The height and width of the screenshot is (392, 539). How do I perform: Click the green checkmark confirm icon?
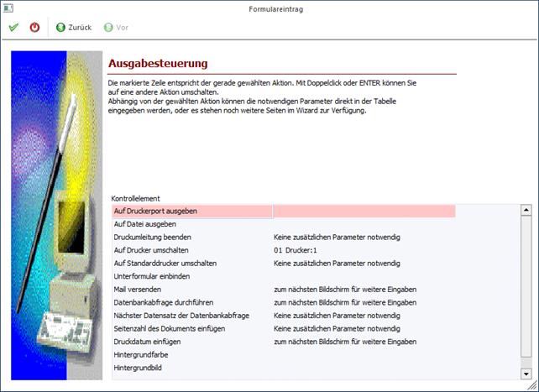pos(13,27)
